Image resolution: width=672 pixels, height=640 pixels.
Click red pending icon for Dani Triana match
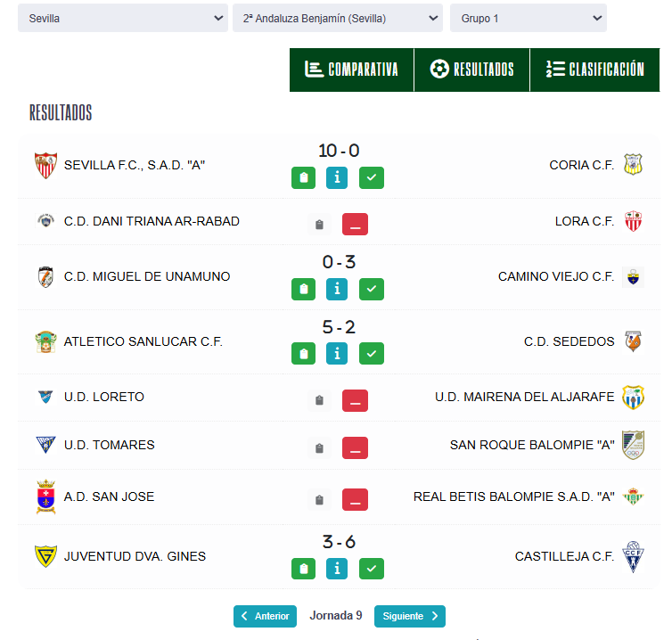[355, 225]
